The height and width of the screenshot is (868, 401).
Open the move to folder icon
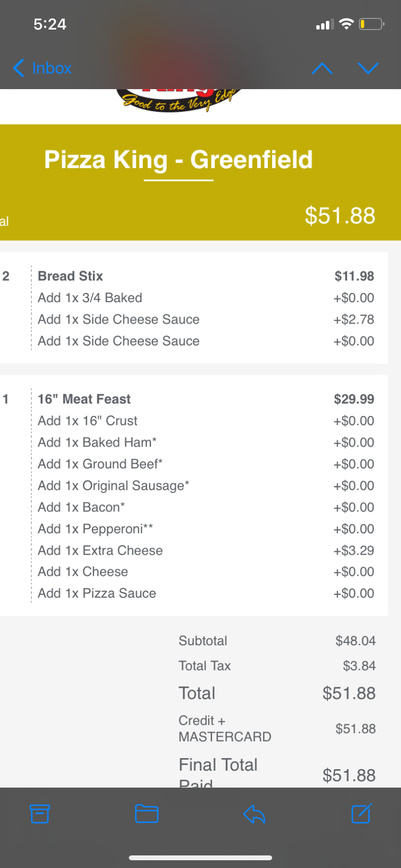coord(147,814)
